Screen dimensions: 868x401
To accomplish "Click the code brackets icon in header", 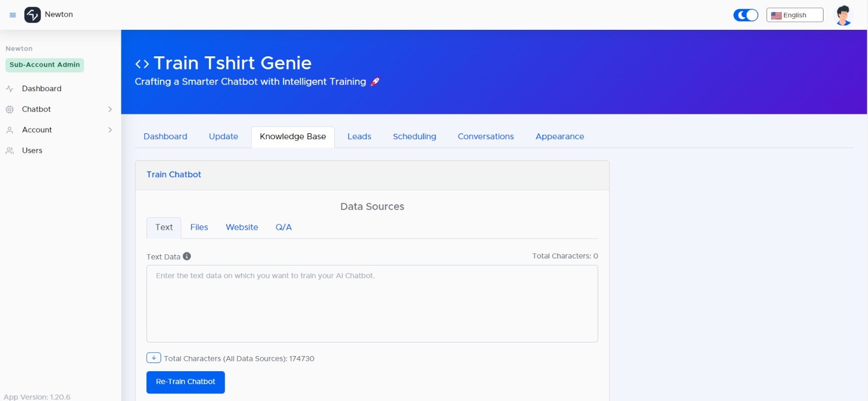I will pyautogui.click(x=142, y=64).
